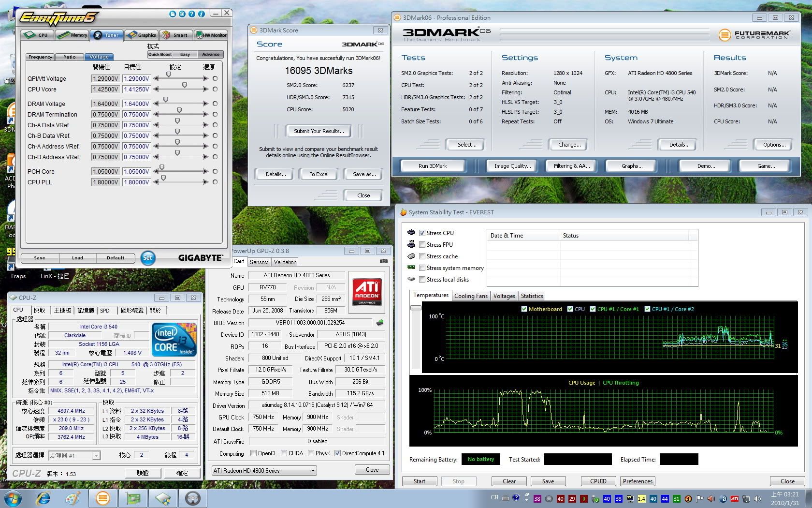The width and height of the screenshot is (812, 508).
Task: Click DRAM Voltage slider thumb
Action: click(x=166, y=100)
